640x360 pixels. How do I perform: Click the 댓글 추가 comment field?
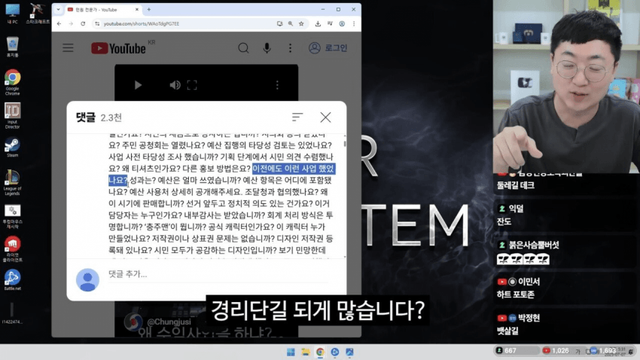[218, 274]
